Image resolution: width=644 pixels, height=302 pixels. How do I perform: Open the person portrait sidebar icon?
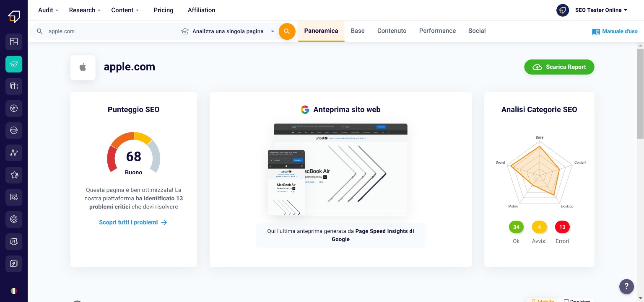click(14, 241)
